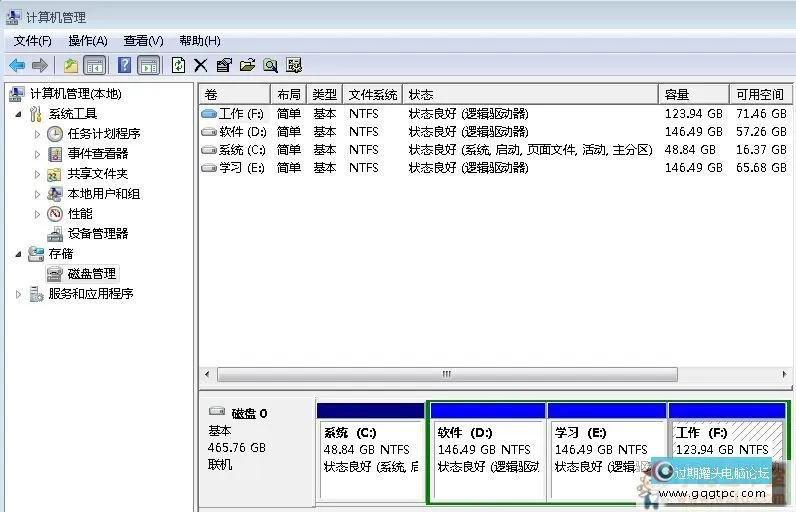Click the disk settings toolbar icon
The height and width of the screenshot is (512, 796).
click(294, 65)
